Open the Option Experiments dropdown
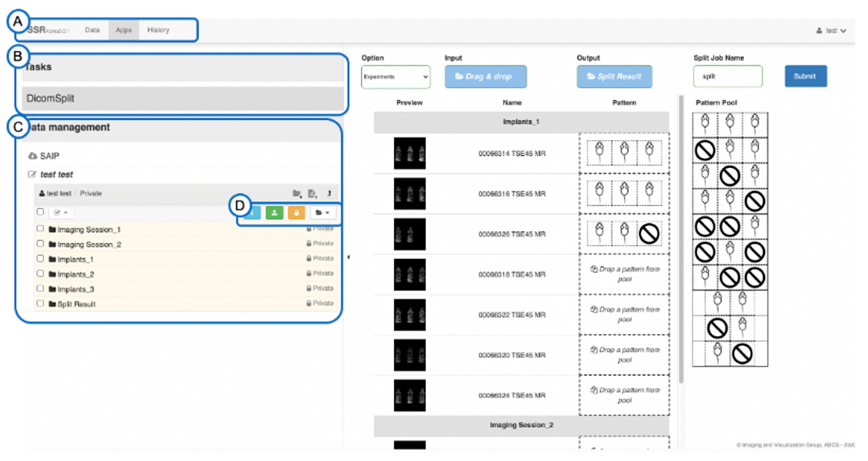The height and width of the screenshot is (461, 868). (396, 77)
